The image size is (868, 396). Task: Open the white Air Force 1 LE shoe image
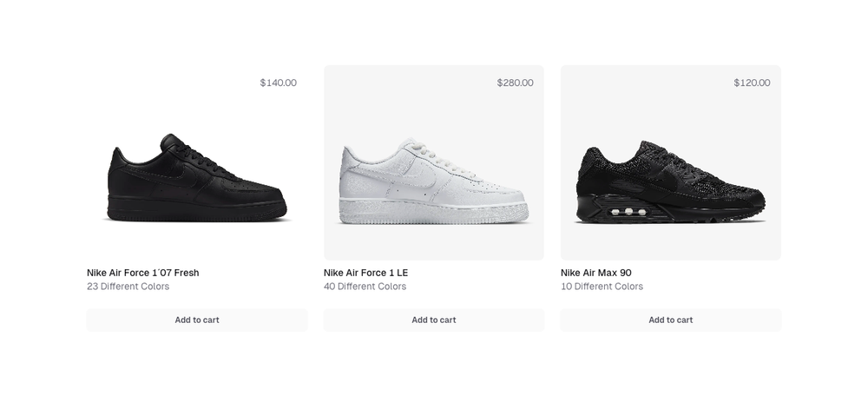point(434,178)
